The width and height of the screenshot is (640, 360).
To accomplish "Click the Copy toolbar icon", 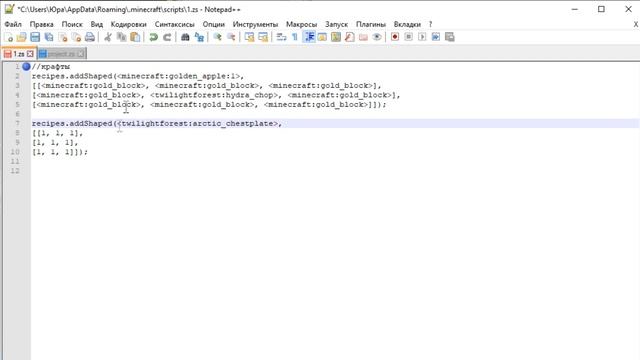I will pyautogui.click(x=121, y=37).
